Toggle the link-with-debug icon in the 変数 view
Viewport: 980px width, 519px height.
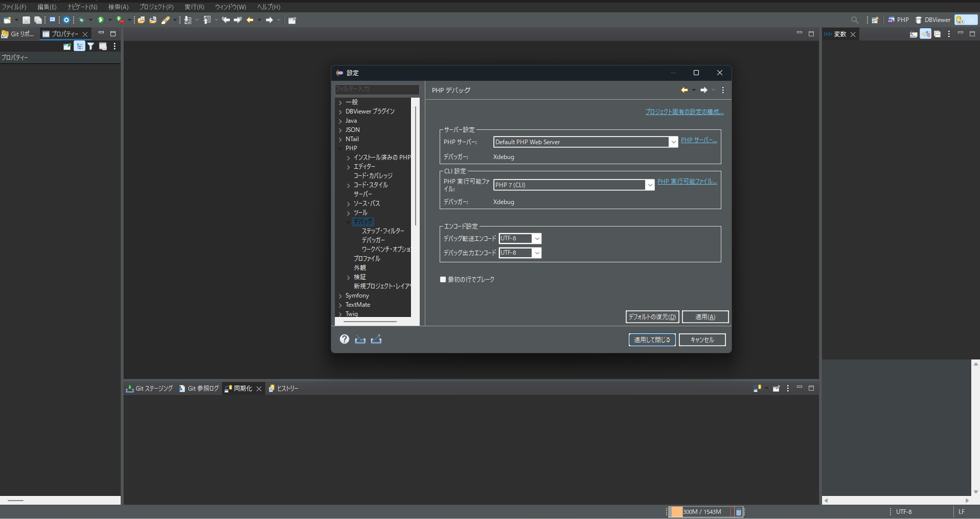[925, 34]
